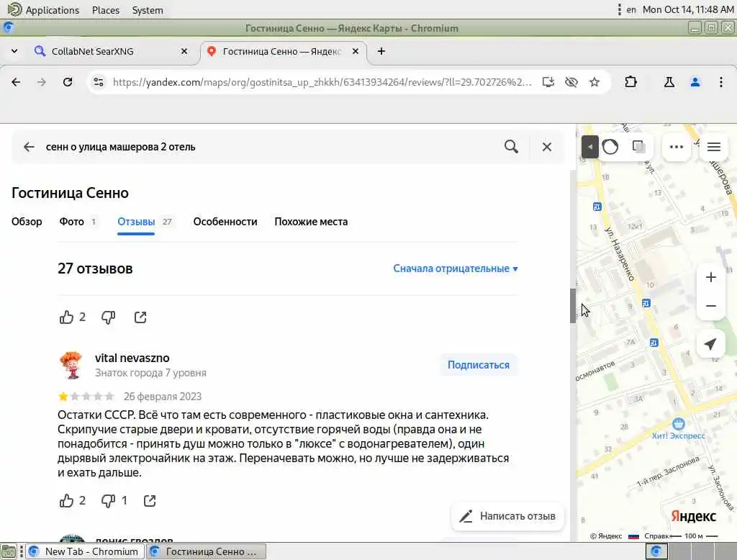Screen dimensions: 737x560
Task: Switch to the Обзор tab
Action: click(27, 222)
